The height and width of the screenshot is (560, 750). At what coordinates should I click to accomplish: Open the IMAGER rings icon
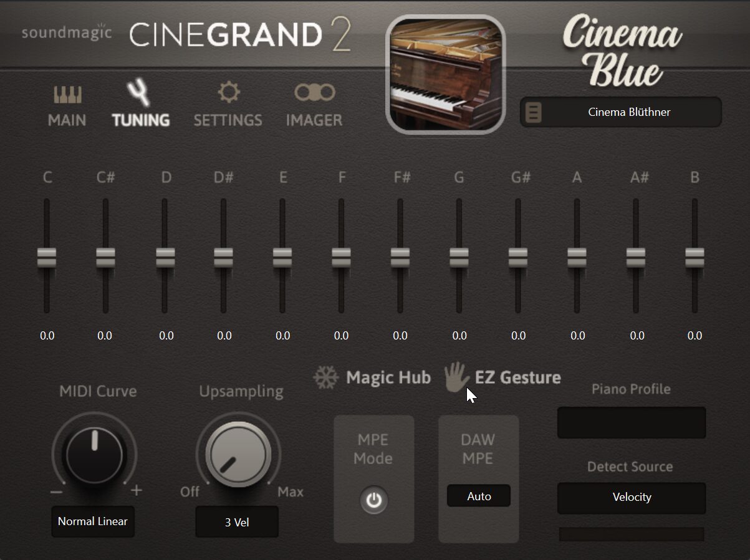click(x=314, y=93)
